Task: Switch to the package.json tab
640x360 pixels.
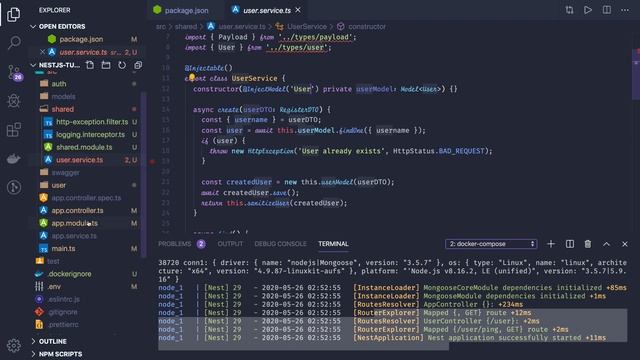Action: [187, 10]
